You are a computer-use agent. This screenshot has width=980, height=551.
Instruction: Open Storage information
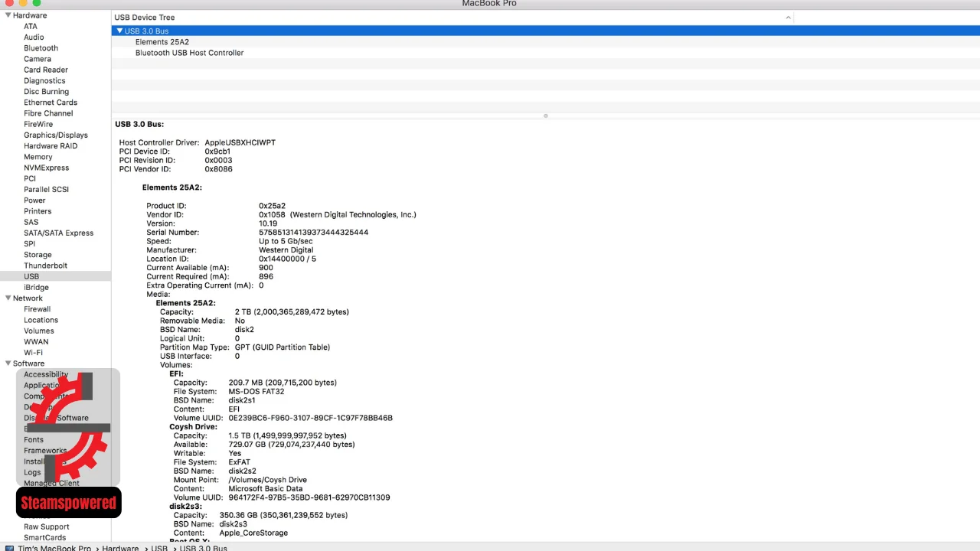(x=38, y=255)
